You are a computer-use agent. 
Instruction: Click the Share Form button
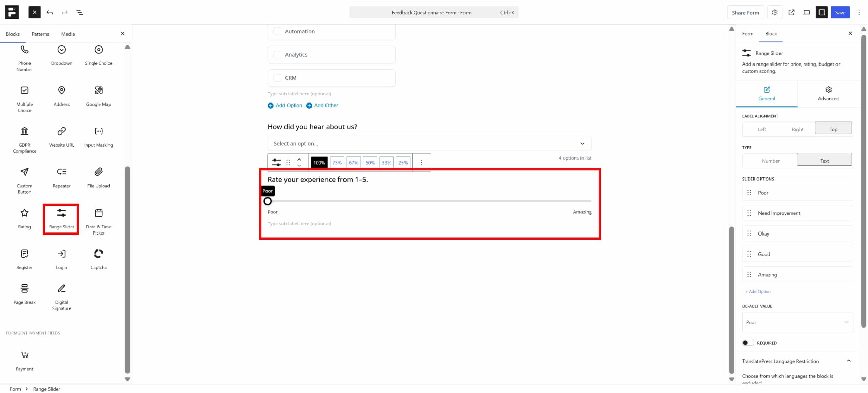point(745,12)
